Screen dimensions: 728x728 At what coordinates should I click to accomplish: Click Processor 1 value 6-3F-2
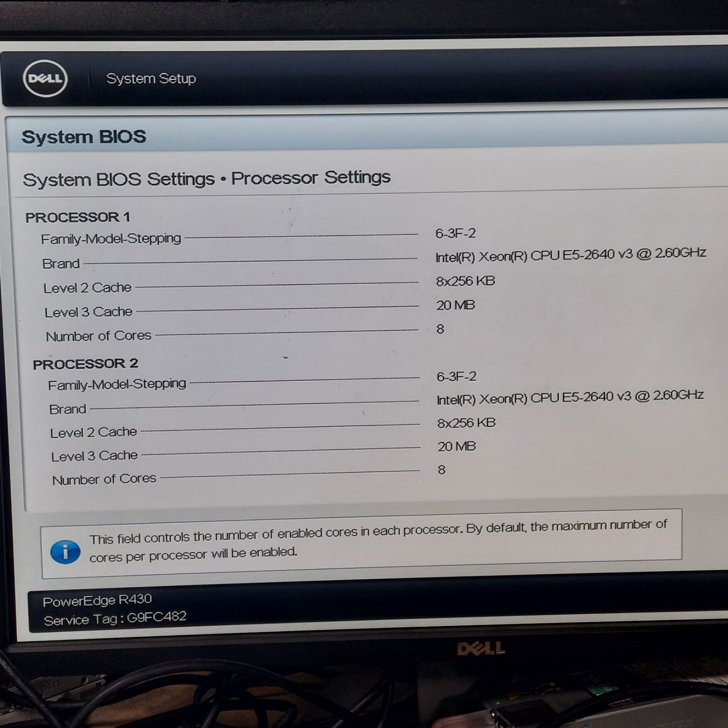click(455, 233)
